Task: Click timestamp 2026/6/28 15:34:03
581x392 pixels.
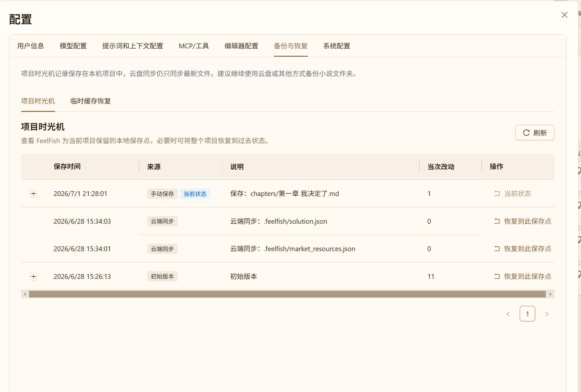Action: point(82,221)
